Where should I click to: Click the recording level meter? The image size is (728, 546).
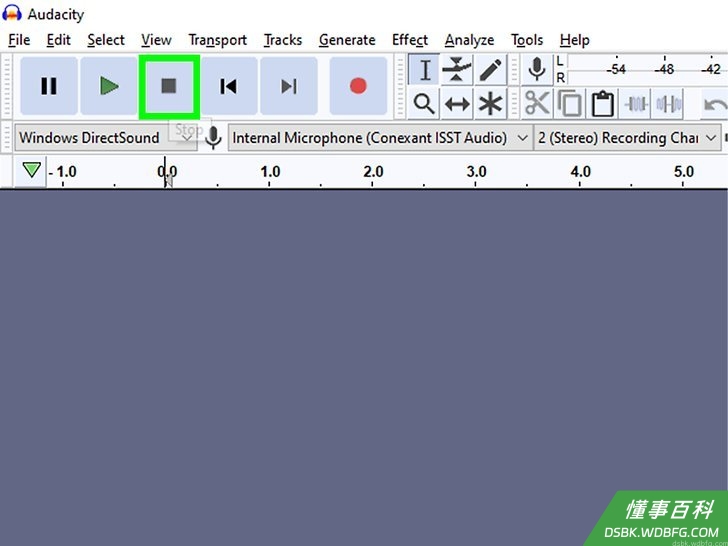(x=648, y=70)
